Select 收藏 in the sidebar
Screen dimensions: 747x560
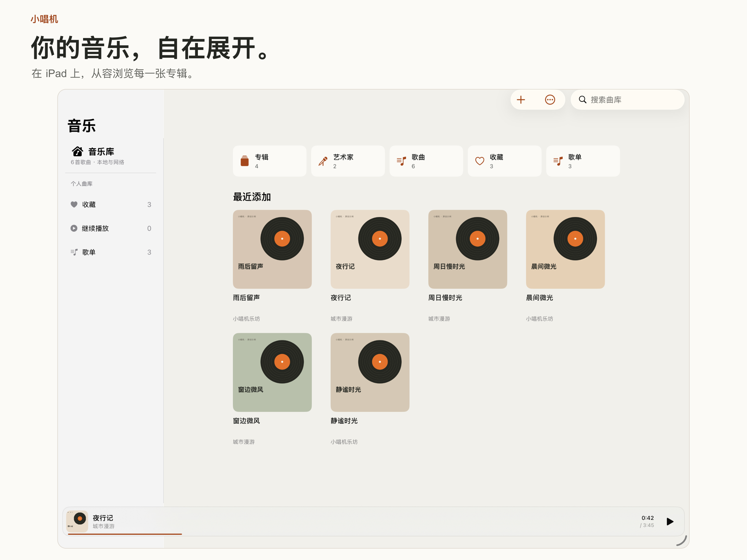pos(110,204)
